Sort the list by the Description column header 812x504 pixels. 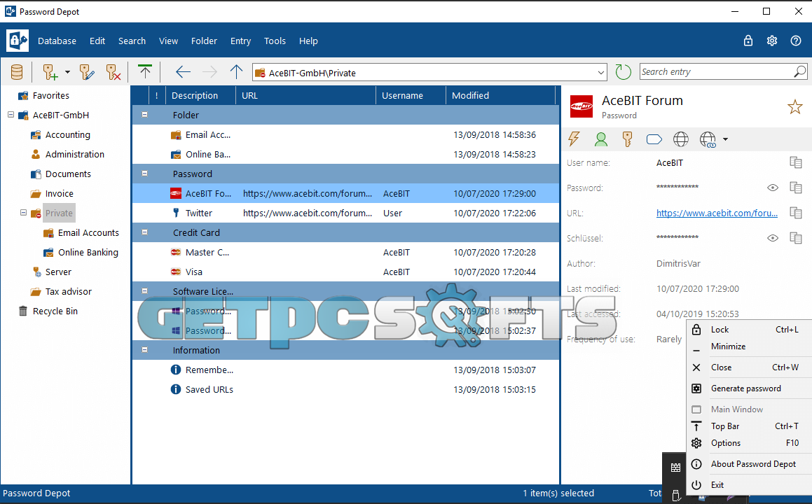(x=200, y=95)
